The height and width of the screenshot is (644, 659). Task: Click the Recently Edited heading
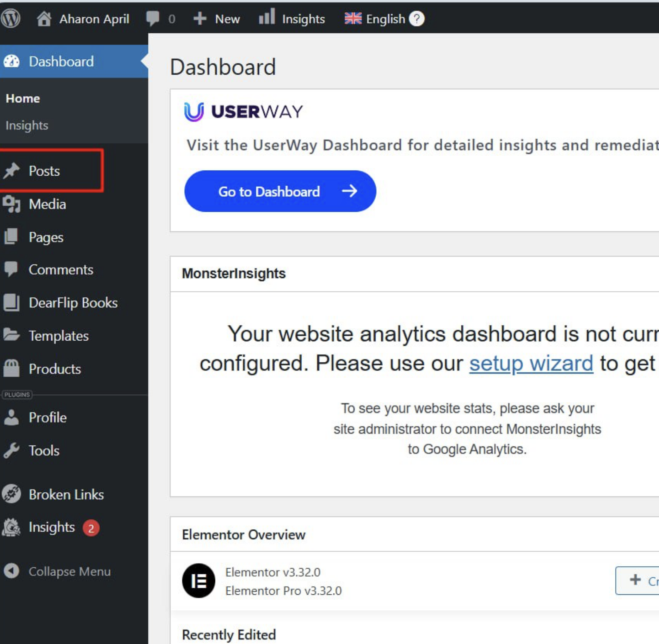(229, 634)
